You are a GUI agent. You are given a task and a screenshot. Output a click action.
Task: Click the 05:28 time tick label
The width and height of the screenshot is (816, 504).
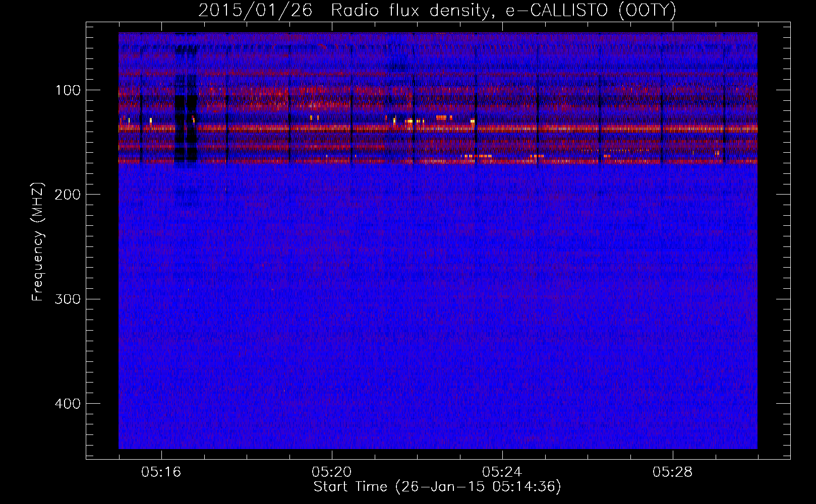pos(673,472)
